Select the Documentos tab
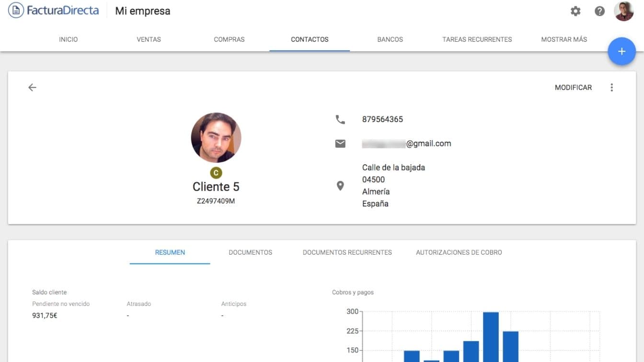 (x=250, y=252)
